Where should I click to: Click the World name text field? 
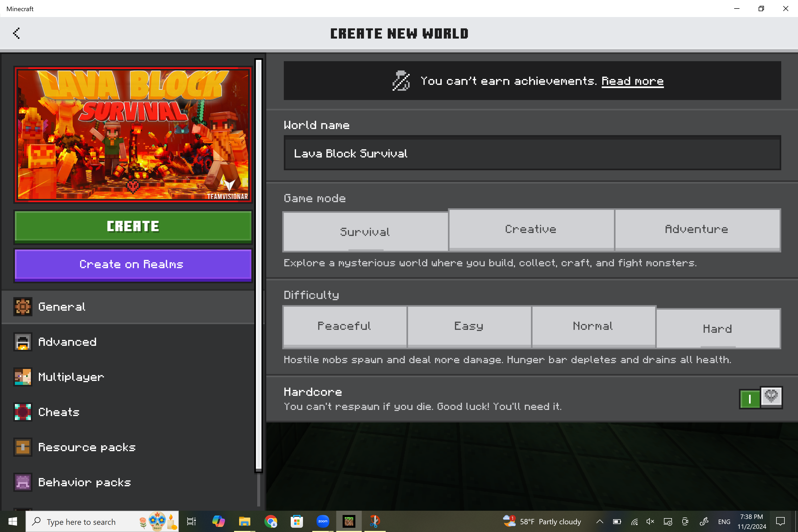click(532, 153)
